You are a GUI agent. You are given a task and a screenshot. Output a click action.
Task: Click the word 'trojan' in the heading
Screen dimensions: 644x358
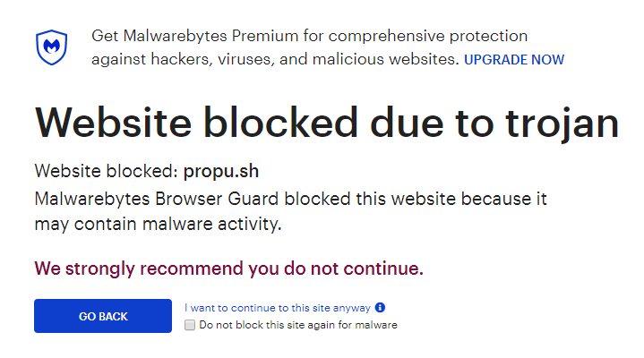(x=562, y=124)
